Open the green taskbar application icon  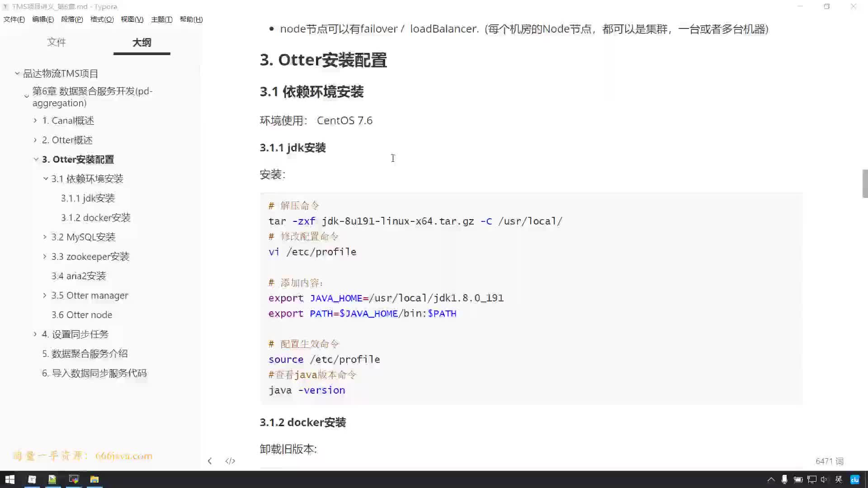(x=52, y=479)
